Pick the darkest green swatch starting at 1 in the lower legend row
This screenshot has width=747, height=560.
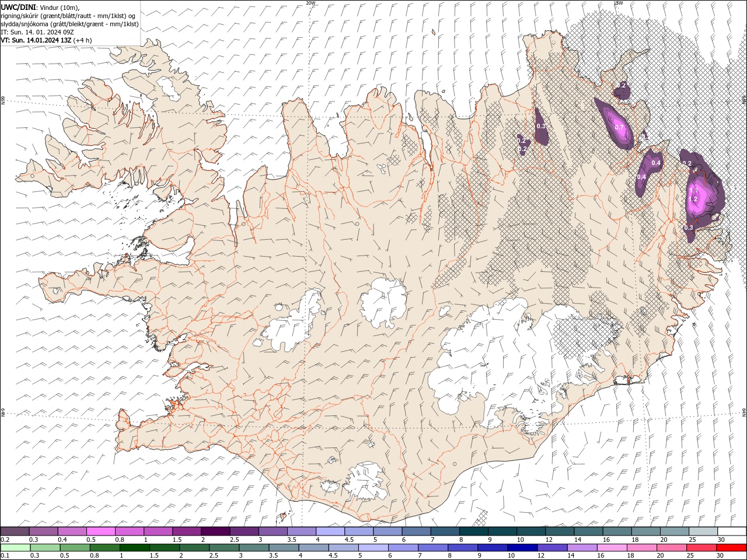click(134, 548)
